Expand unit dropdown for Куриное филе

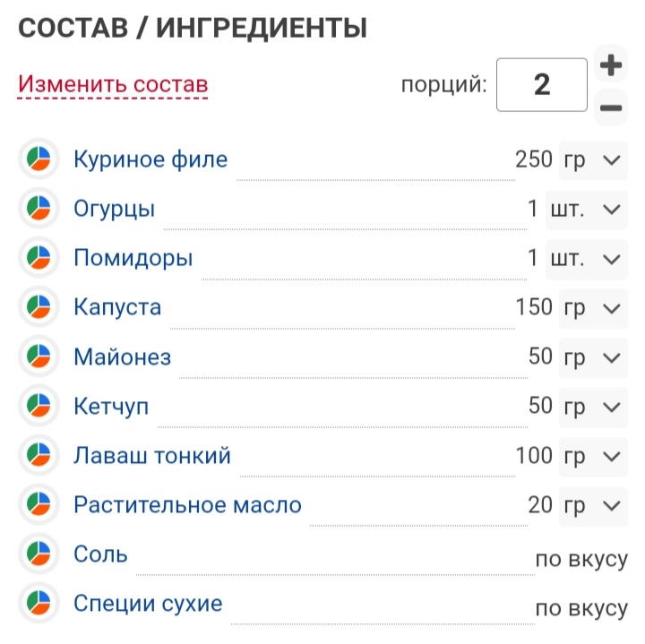click(x=593, y=160)
